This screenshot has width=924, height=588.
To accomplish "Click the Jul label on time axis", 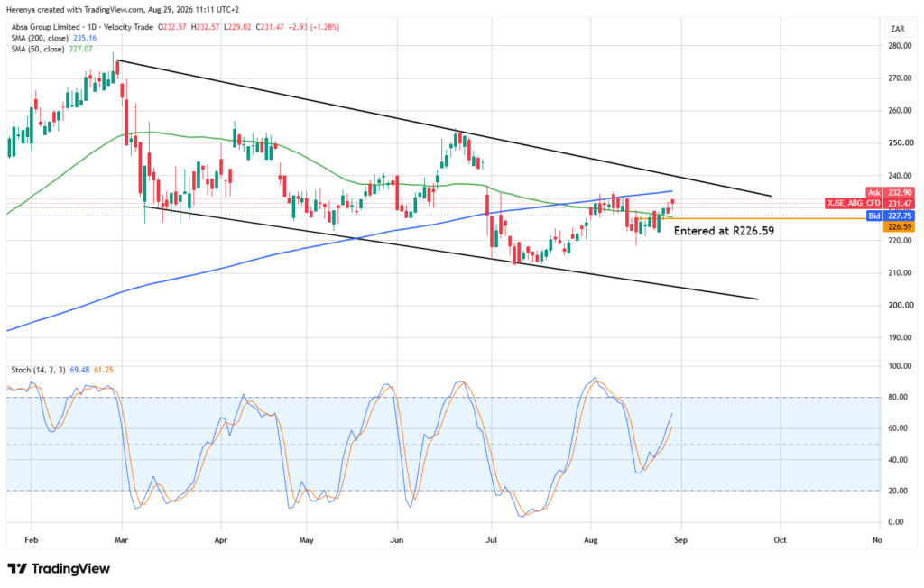I will pyautogui.click(x=492, y=540).
